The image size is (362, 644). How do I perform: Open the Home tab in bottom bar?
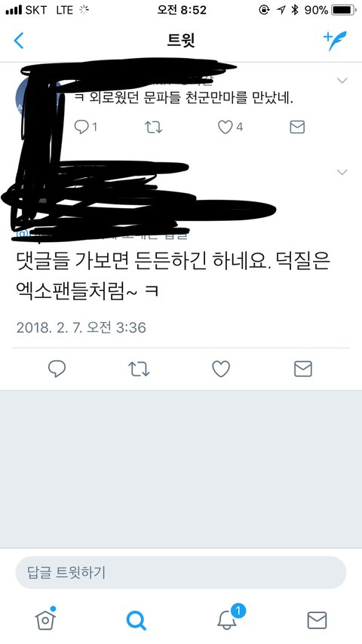[x=45, y=619]
